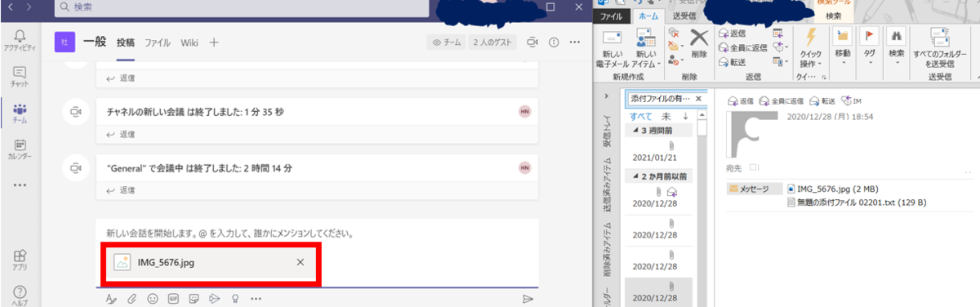The width and height of the screenshot is (980, 307).
Task: Click 返信 in Outlook ribbon
Action: tap(732, 33)
